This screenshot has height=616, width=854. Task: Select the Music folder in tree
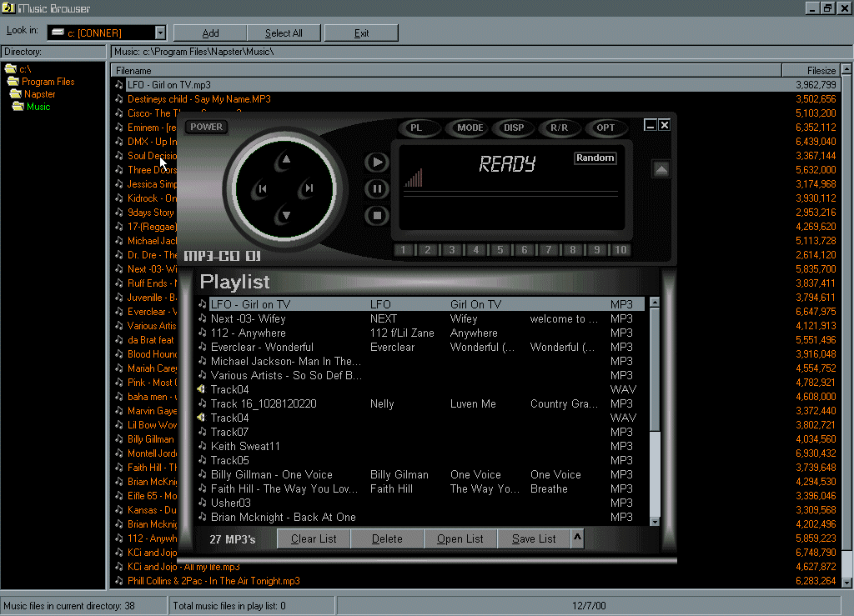[32, 107]
